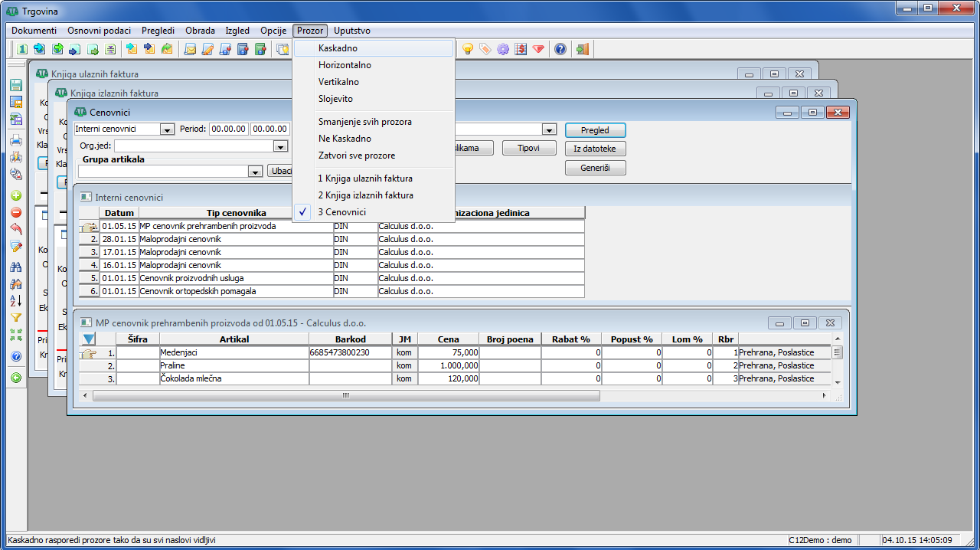Click the 'Medenjaci' article cell
980x550 pixels.
click(x=234, y=352)
